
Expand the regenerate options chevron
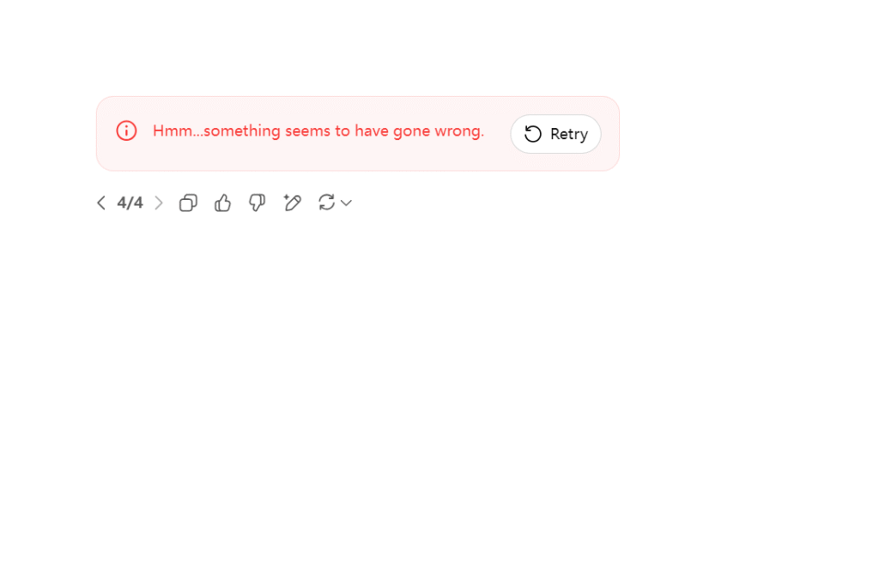(x=347, y=203)
